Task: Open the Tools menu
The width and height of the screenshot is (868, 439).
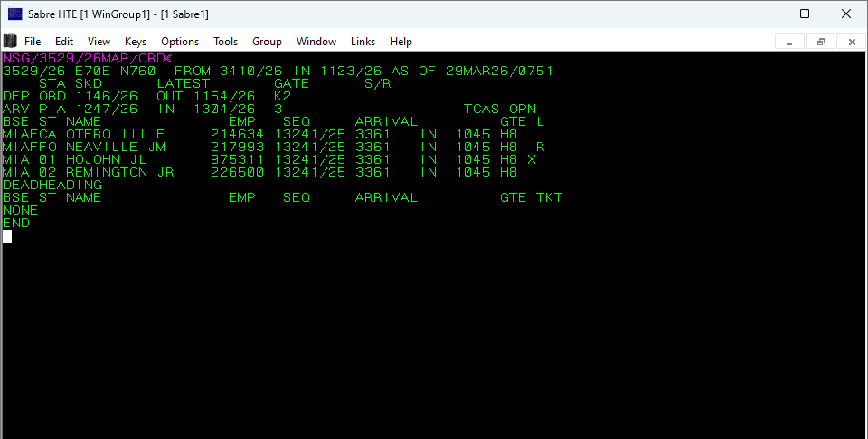Action: pos(226,42)
